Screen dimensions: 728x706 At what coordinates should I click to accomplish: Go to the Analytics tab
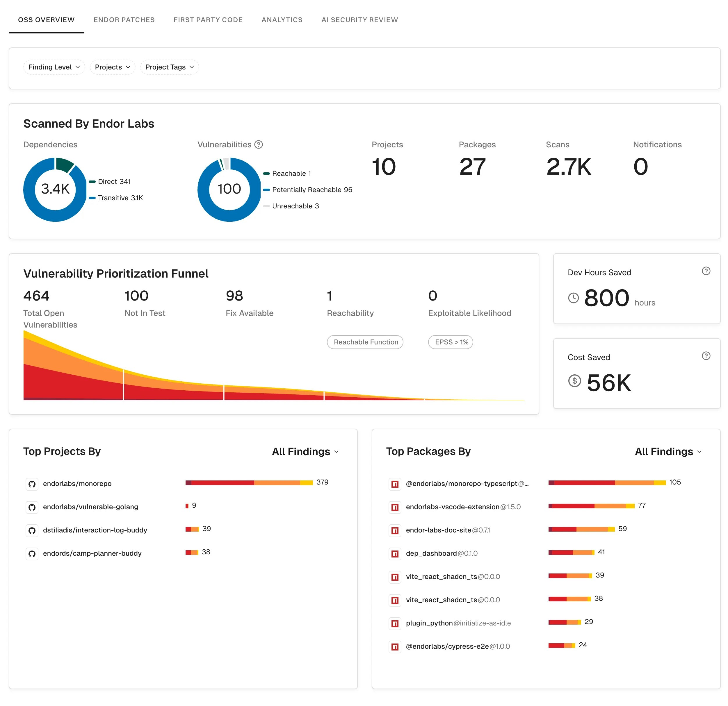click(x=282, y=20)
